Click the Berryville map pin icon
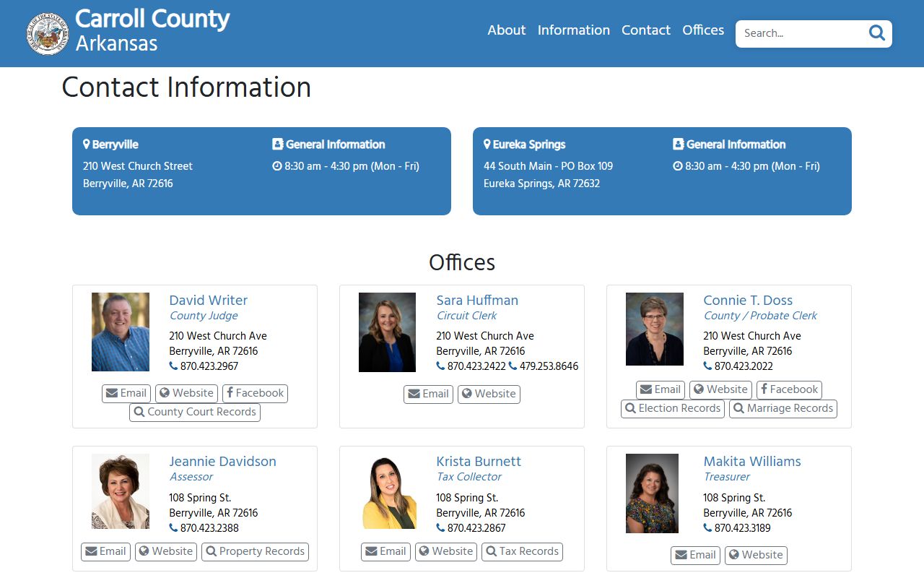The width and height of the screenshot is (924, 578). tap(87, 144)
